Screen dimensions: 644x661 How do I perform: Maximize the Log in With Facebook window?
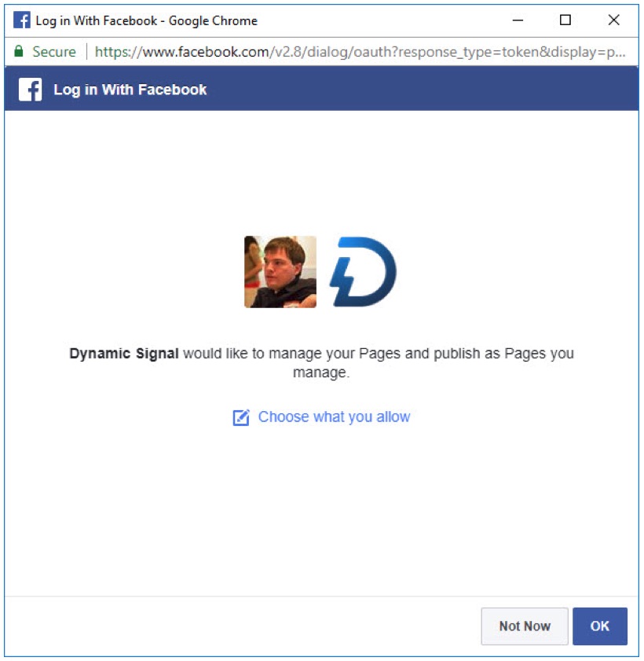(x=565, y=20)
